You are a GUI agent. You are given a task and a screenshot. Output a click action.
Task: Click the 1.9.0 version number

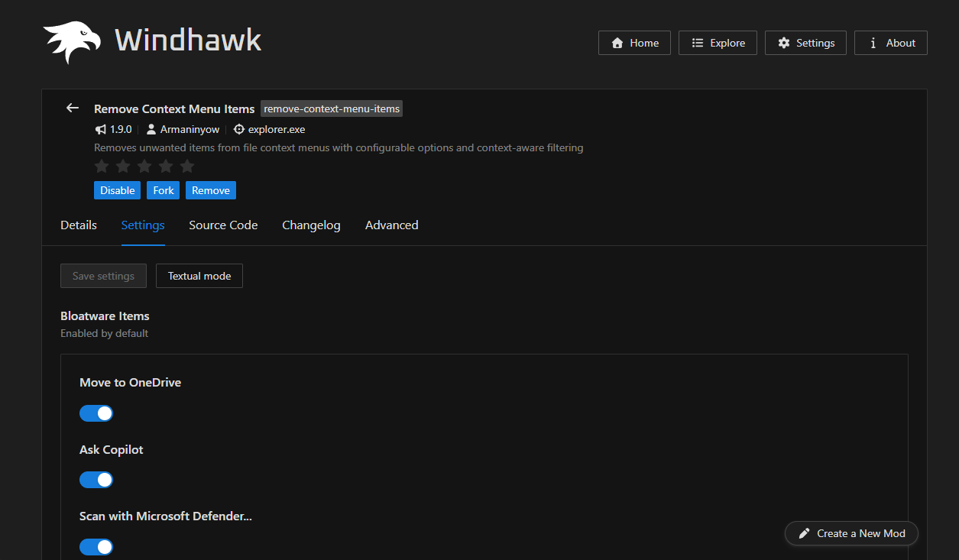tap(121, 129)
